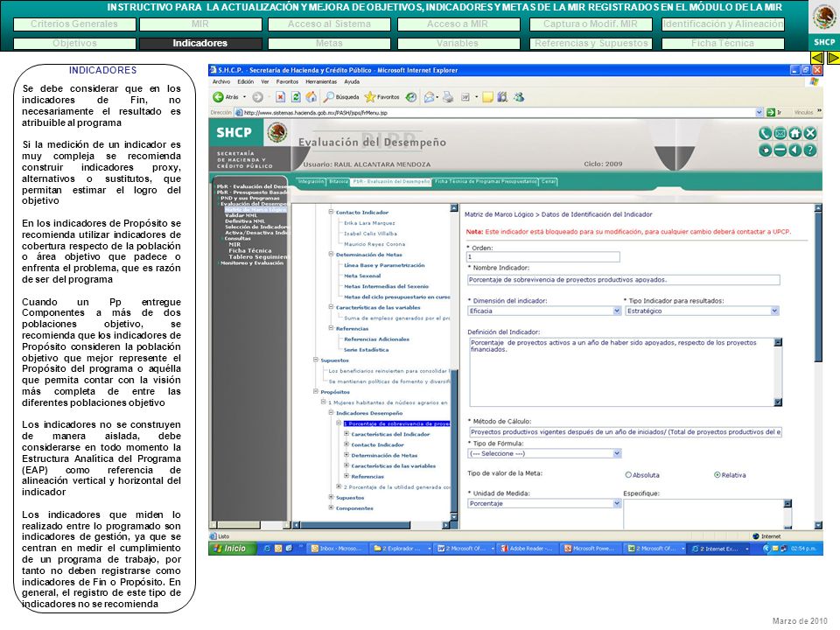Click the IE history icon
The image size is (840, 630).
point(411,97)
